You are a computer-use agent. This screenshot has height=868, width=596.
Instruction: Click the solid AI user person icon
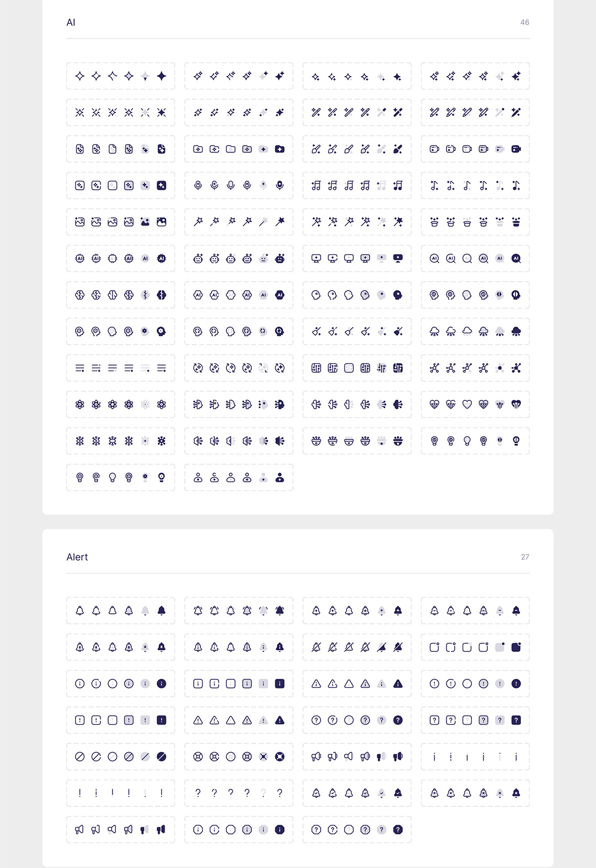click(x=280, y=478)
